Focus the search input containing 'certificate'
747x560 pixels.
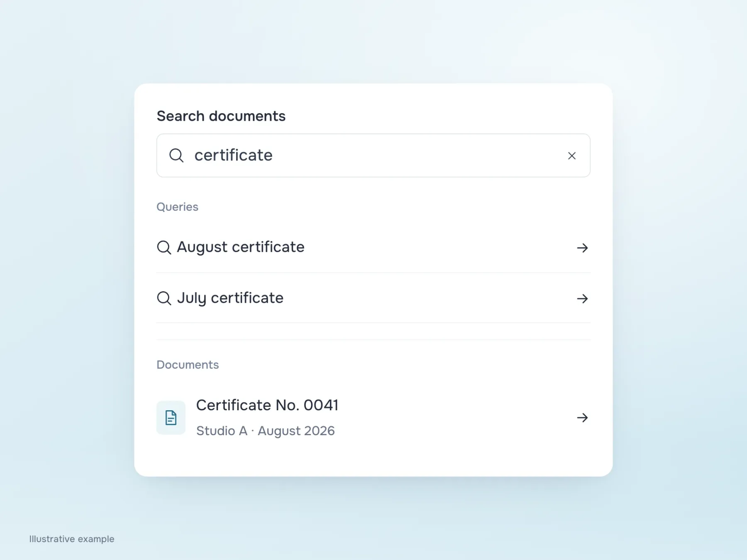pyautogui.click(x=373, y=156)
